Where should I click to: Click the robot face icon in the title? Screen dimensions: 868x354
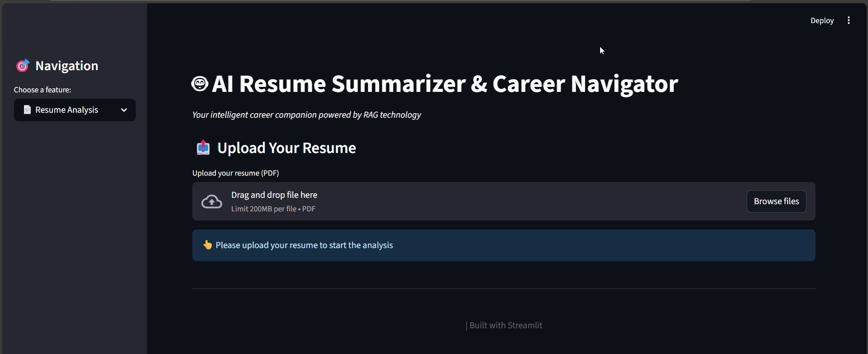coord(200,84)
